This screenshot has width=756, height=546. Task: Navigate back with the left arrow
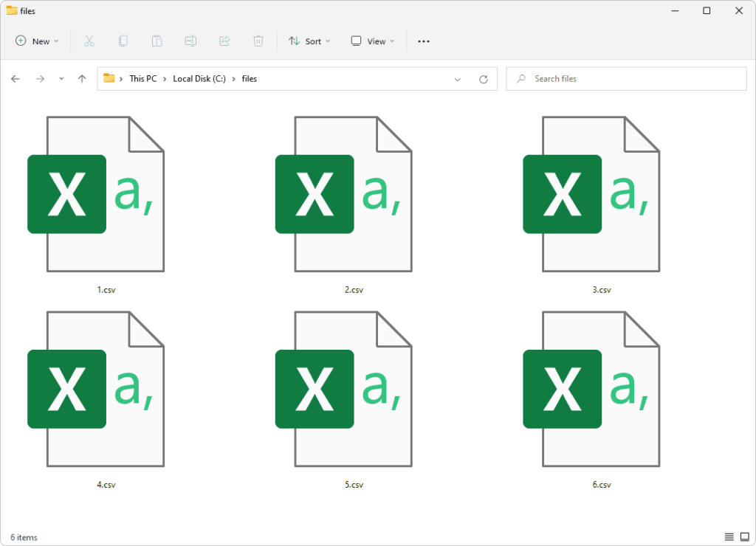coord(15,78)
